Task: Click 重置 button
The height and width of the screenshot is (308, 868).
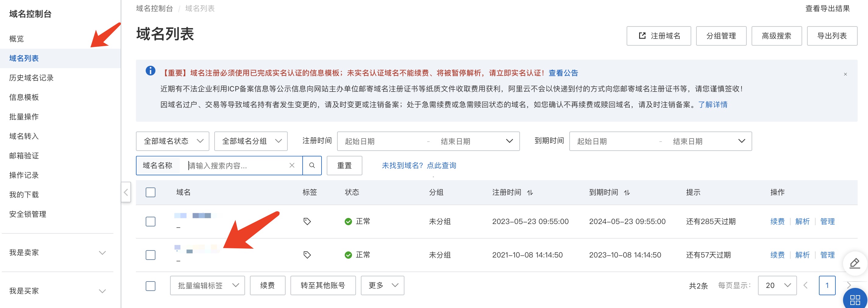Action: 344,165
